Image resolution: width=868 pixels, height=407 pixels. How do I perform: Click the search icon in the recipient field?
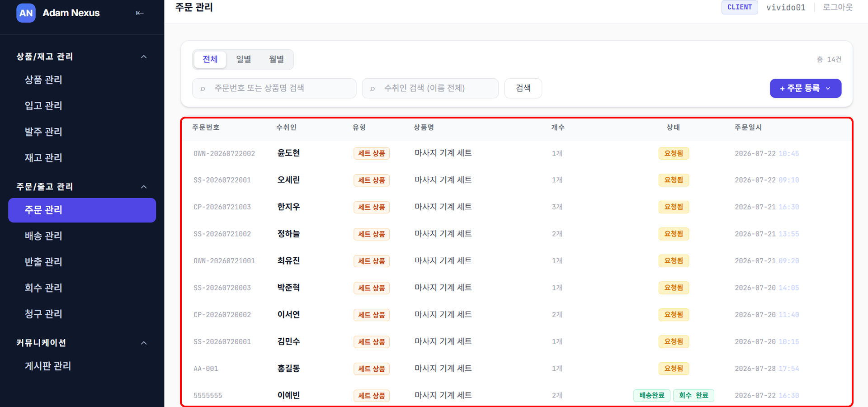373,89
